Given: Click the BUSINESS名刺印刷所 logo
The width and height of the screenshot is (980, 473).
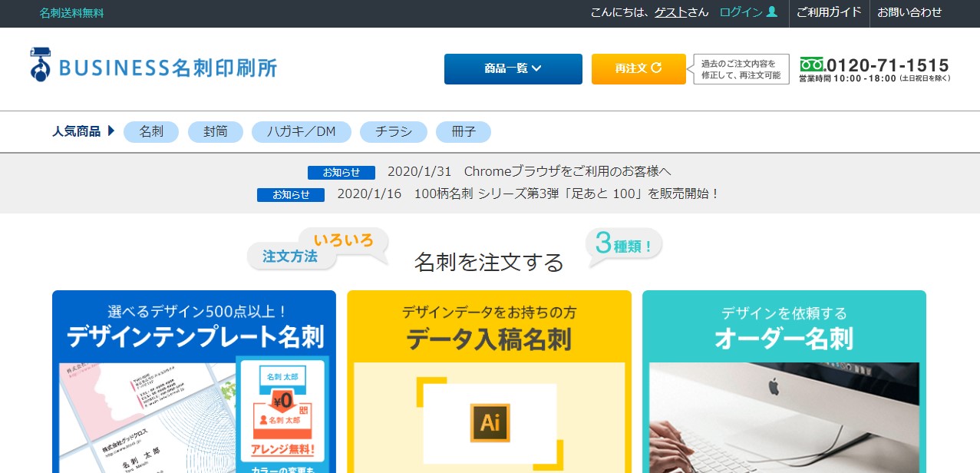Looking at the screenshot, I should coord(153,66).
